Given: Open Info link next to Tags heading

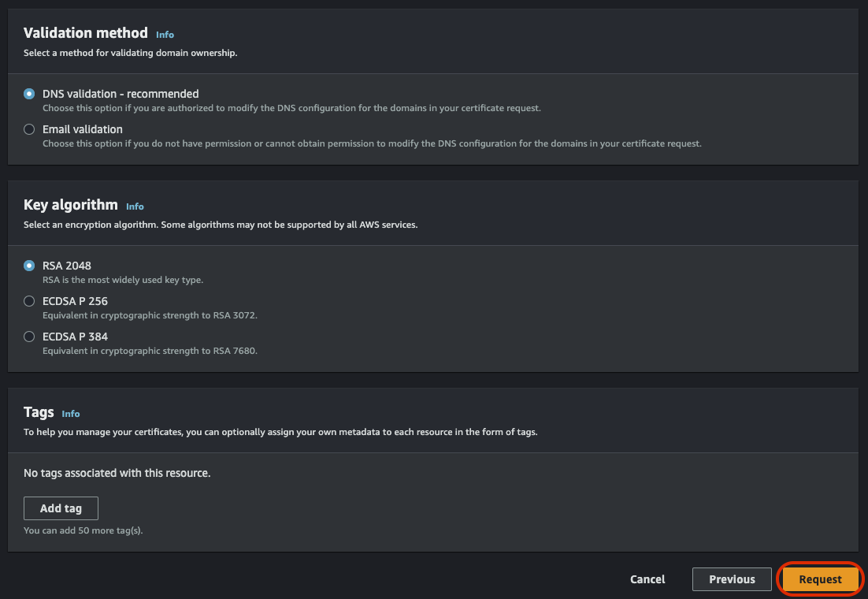Looking at the screenshot, I should click(x=71, y=413).
